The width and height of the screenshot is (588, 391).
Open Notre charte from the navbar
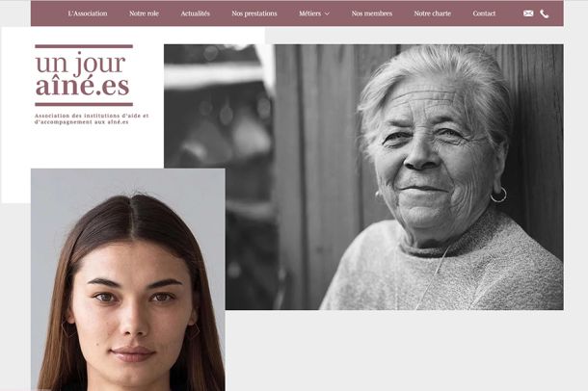433,13
